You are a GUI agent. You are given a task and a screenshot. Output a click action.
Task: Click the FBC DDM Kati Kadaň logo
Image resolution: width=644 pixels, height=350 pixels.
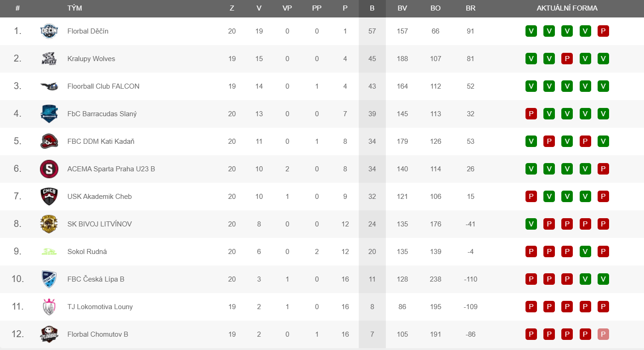49,141
